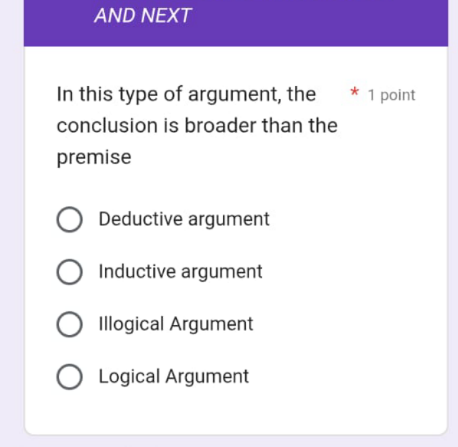Screen dimensions: 458x447
Task: Click the "Deductive argument" option label
Action: coord(184,219)
